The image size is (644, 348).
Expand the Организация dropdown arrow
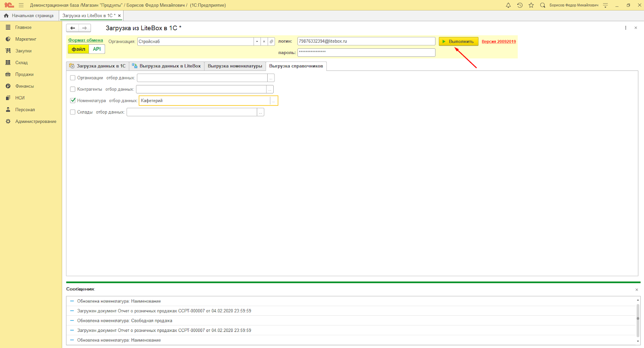click(x=257, y=41)
